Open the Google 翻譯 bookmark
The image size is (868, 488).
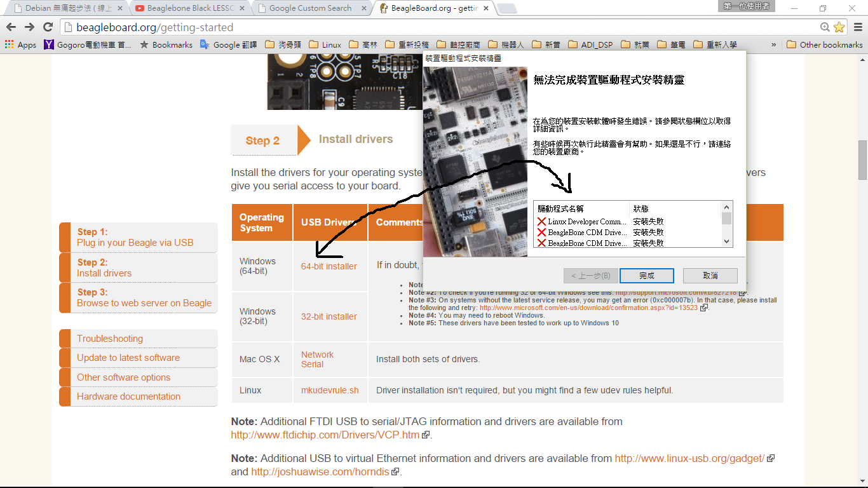[228, 44]
